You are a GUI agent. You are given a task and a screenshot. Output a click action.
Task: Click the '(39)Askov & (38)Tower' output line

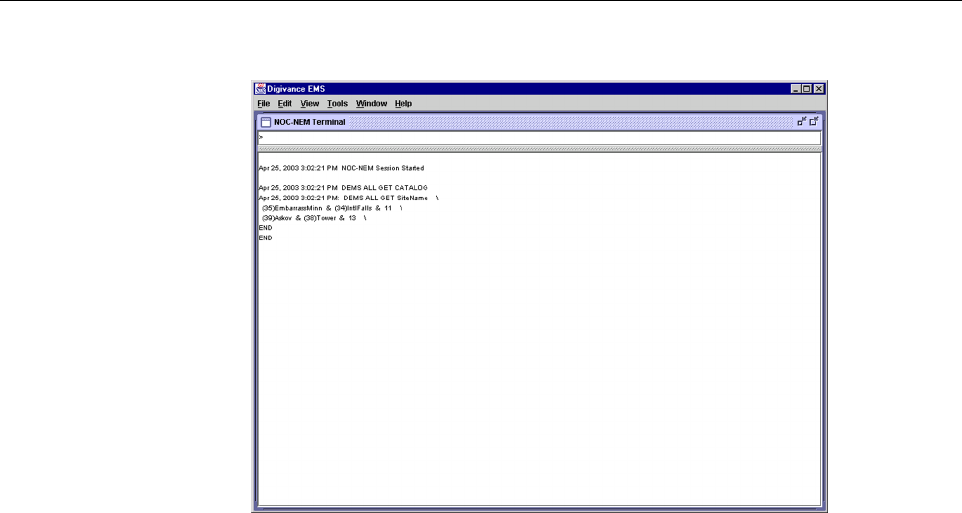click(314, 218)
